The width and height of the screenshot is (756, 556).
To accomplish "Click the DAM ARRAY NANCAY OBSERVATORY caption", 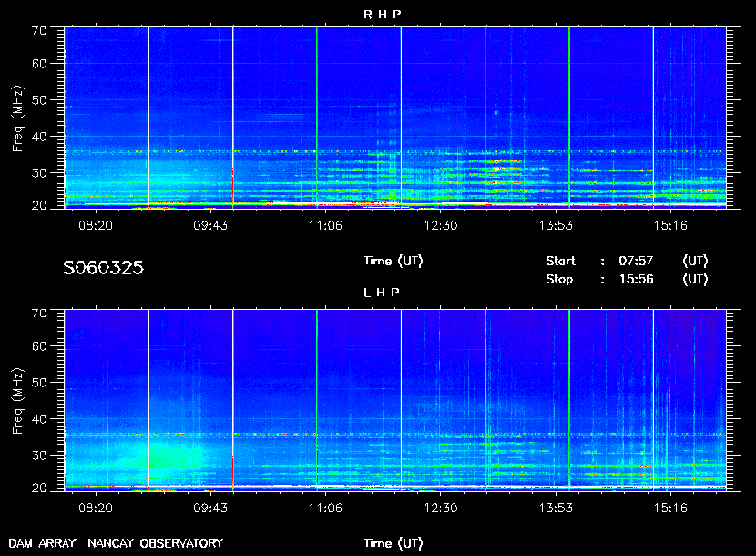I will pos(116,543).
